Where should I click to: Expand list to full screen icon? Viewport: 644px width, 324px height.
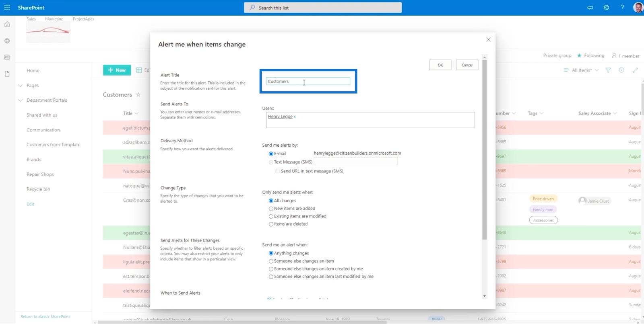635,70
